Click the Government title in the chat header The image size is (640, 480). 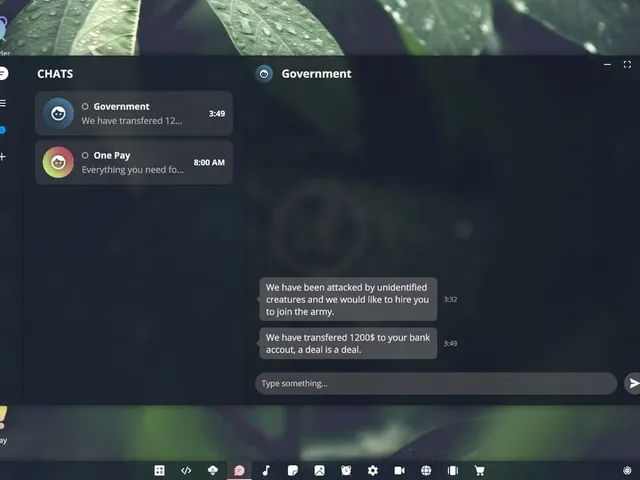tap(316, 74)
